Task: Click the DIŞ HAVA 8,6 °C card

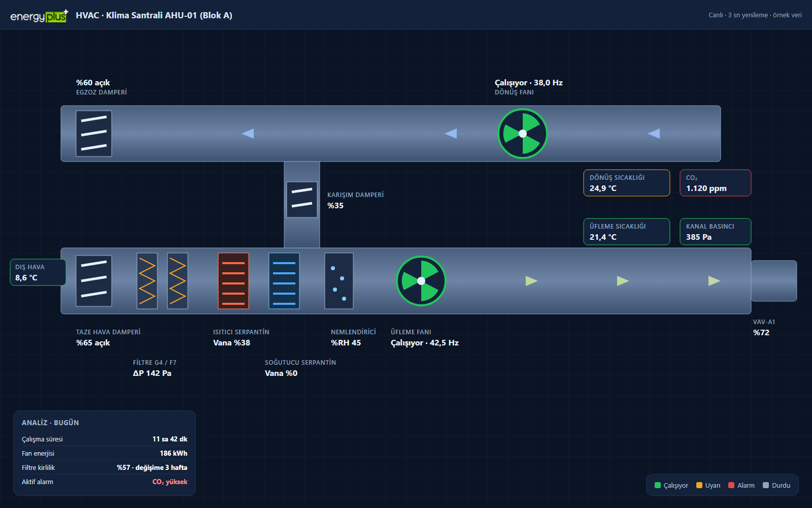Action: (x=38, y=272)
